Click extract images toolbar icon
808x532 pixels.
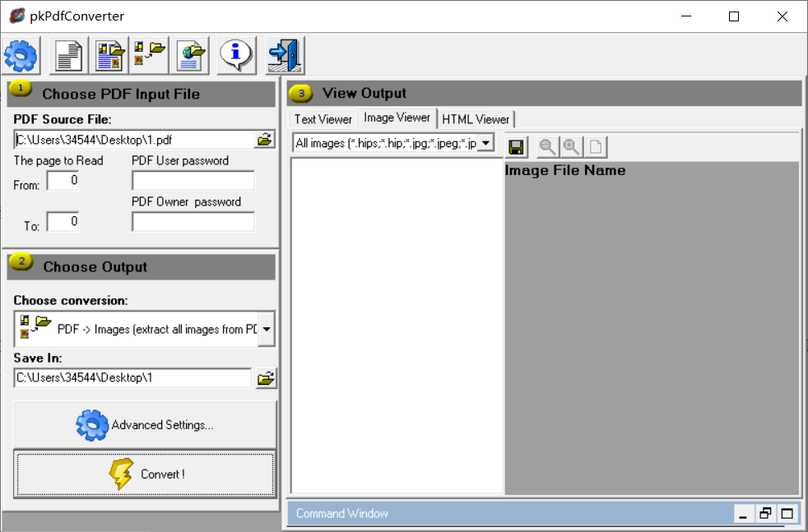[150, 56]
